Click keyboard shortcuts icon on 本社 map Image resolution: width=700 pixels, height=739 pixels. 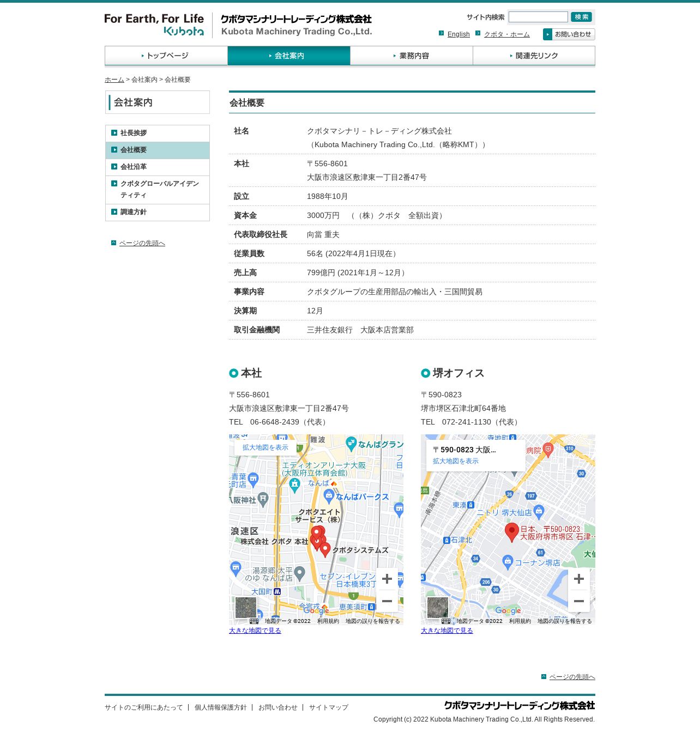coord(254,621)
